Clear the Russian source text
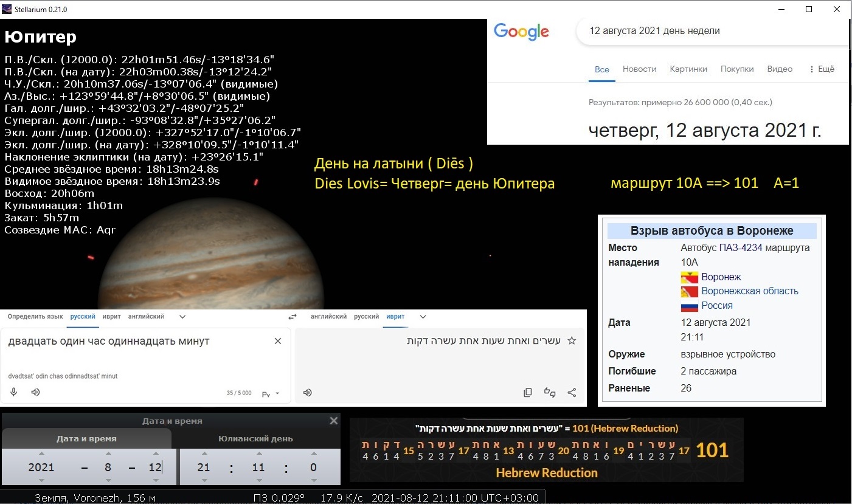The image size is (852, 504). pos(278,341)
